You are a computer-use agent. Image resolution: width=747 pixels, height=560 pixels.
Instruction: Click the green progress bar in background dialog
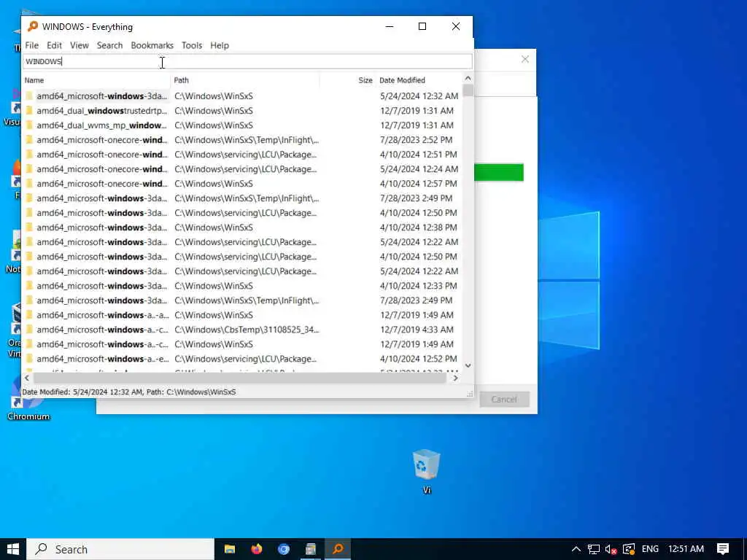click(499, 172)
